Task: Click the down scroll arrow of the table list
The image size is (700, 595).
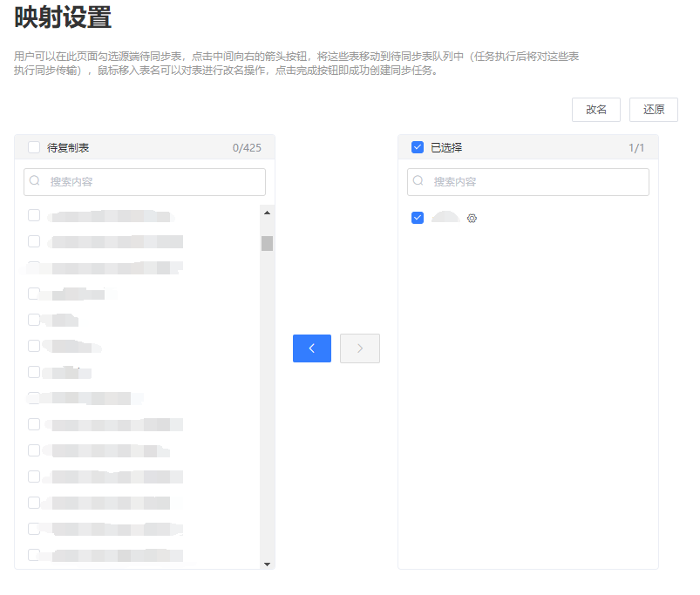Action: [267, 564]
